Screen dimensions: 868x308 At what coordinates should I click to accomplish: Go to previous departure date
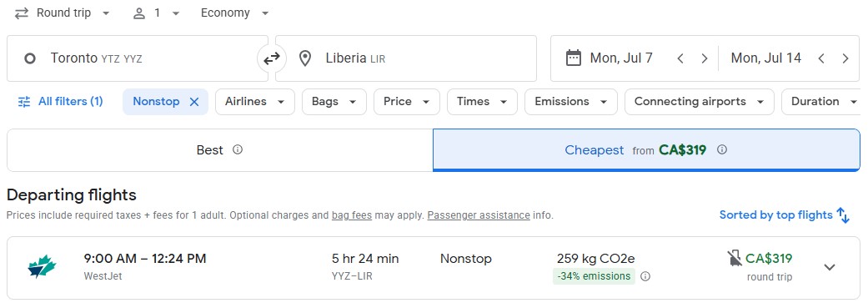tap(680, 58)
